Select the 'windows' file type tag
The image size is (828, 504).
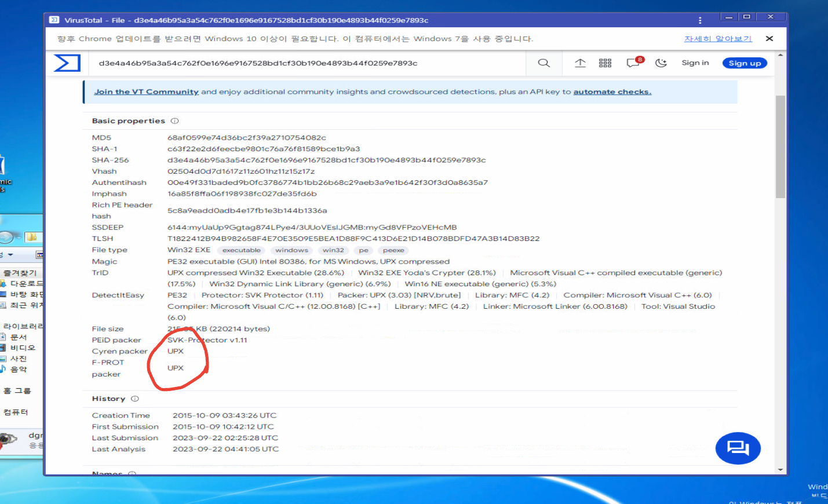[291, 250]
